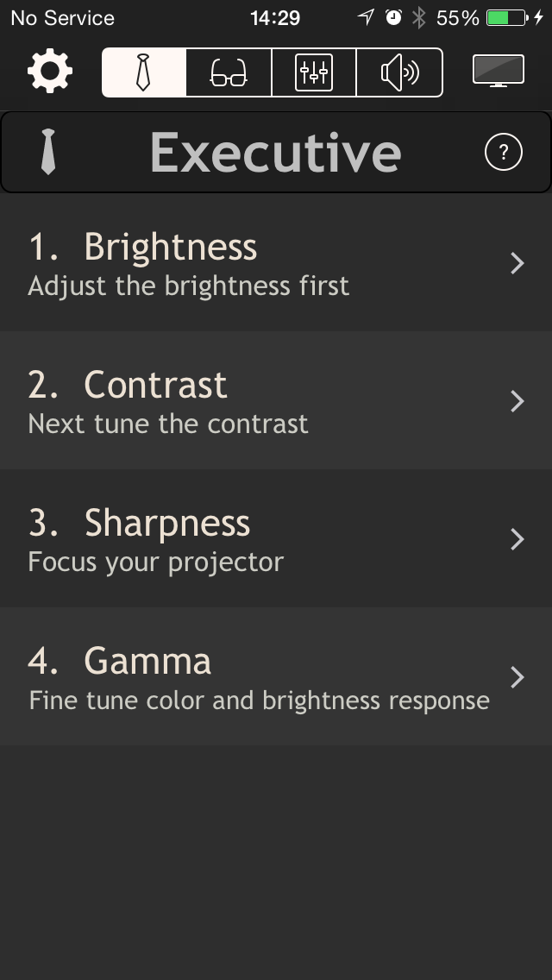
Task: Switch to the eyeglasses mode tab
Action: pos(229,72)
